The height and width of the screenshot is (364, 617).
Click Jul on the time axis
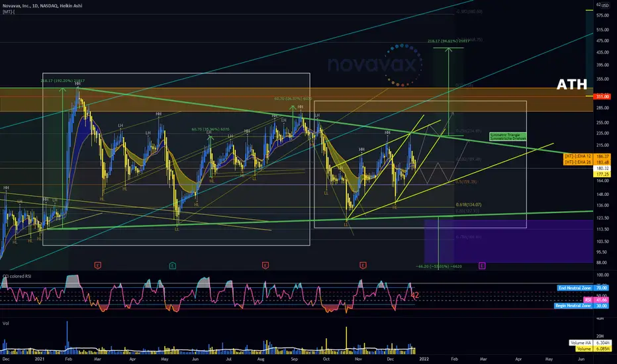pos(228,359)
